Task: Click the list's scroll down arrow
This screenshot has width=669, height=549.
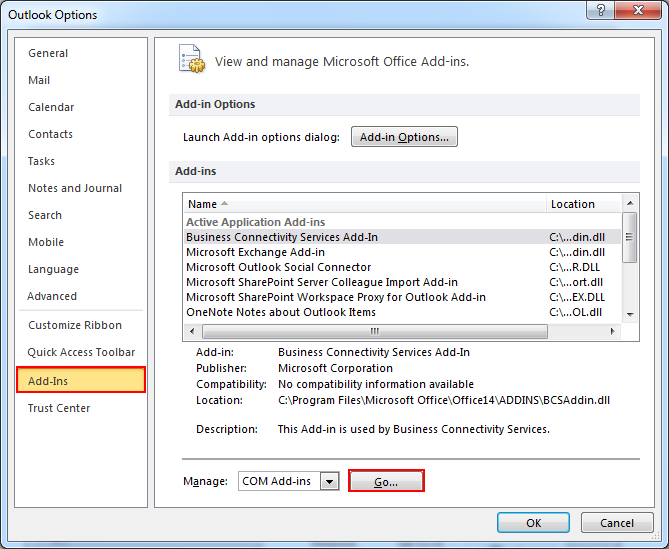Action: [630, 315]
